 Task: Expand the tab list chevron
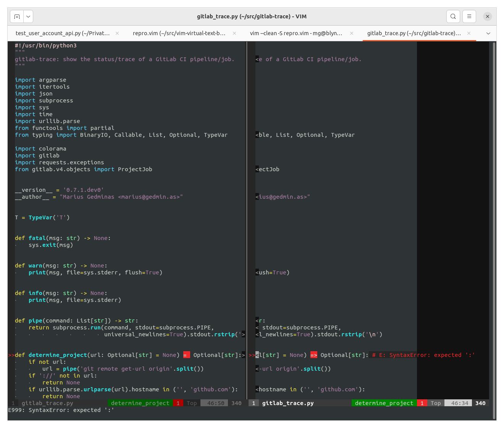[x=488, y=33]
